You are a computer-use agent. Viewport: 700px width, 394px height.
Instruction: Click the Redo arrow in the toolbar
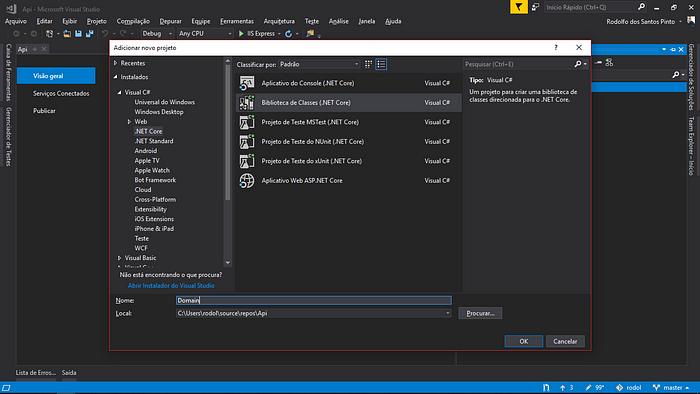[x=123, y=33]
